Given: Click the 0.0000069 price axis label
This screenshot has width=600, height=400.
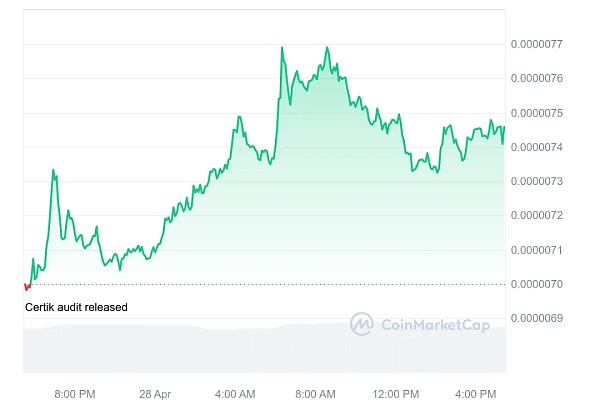Looking at the screenshot, I should (540, 318).
